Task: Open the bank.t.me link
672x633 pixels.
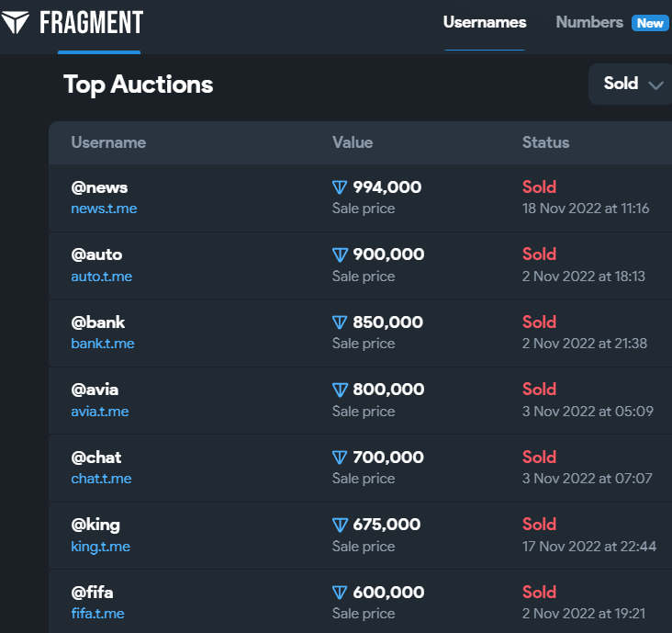Action: point(103,344)
